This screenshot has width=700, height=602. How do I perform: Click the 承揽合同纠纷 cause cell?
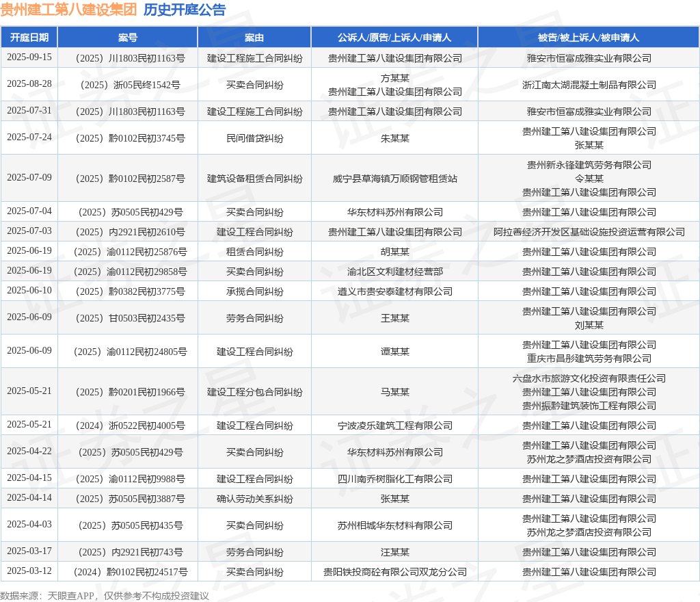tap(254, 291)
